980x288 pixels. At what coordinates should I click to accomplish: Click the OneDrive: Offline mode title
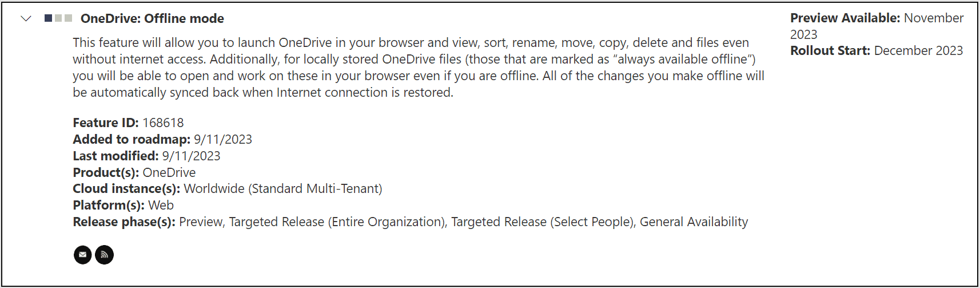point(152,18)
